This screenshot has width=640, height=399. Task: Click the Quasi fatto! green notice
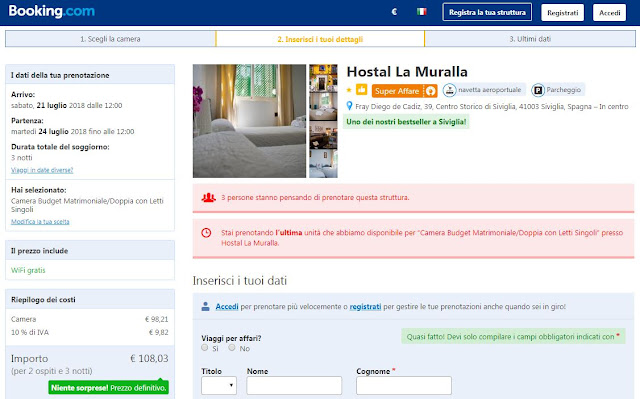513,337
